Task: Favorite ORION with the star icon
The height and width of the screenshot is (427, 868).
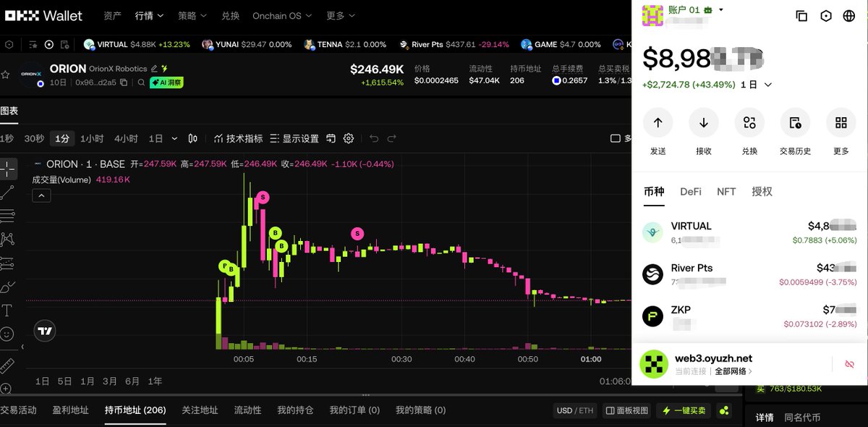Action: pos(5,75)
